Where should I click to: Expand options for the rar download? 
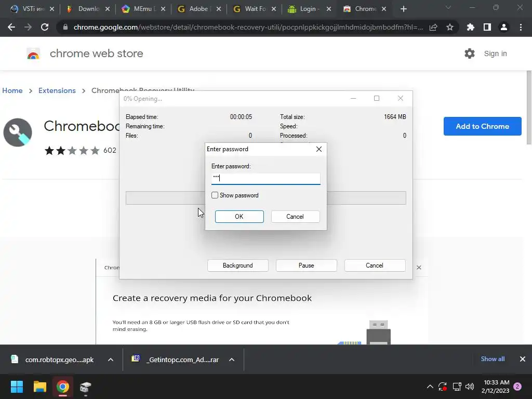(232, 360)
